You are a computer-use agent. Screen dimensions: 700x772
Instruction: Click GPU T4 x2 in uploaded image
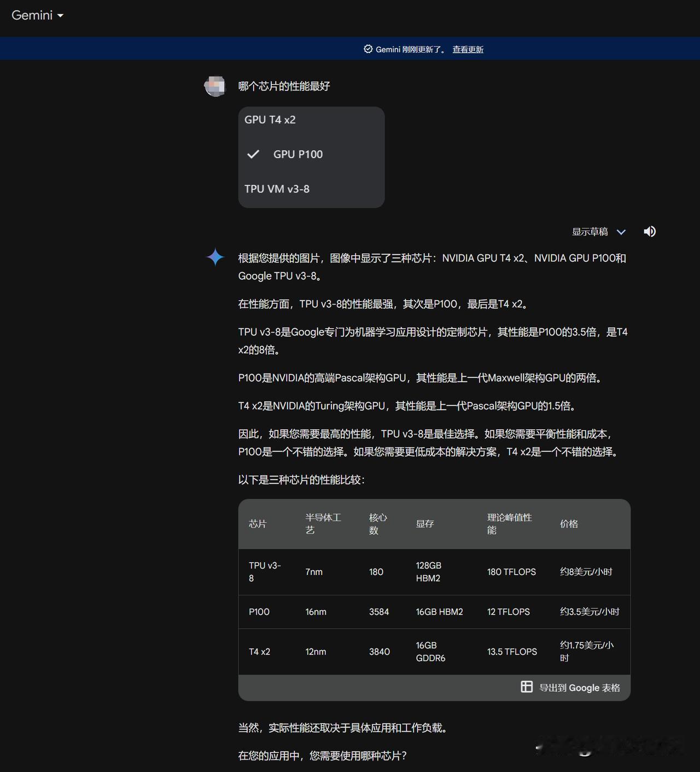tap(270, 120)
